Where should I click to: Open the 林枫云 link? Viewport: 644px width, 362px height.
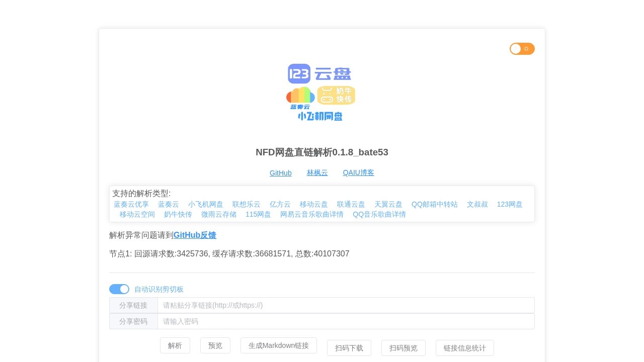coord(317,172)
